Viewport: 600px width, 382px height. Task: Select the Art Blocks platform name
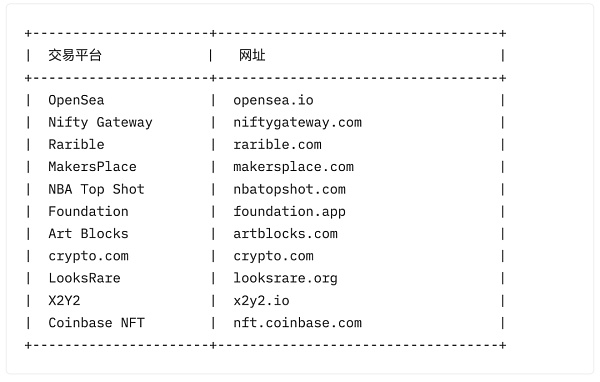[88, 234]
